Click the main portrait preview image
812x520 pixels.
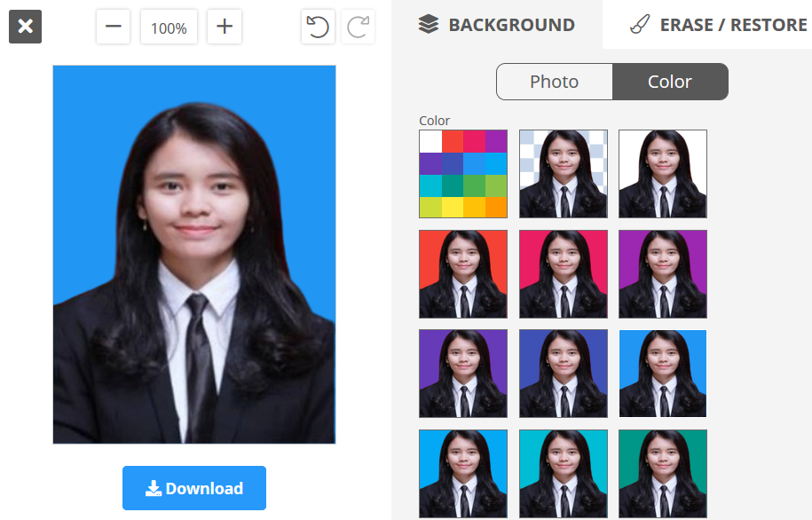[194, 255]
